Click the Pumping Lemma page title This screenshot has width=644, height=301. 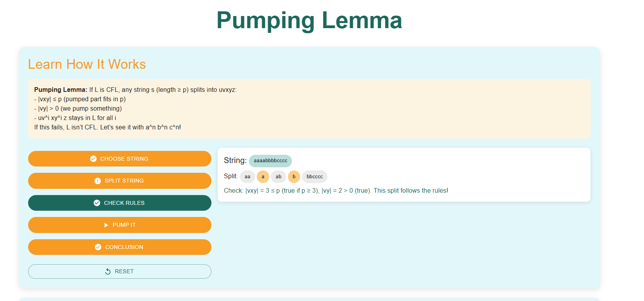pyautogui.click(x=309, y=20)
